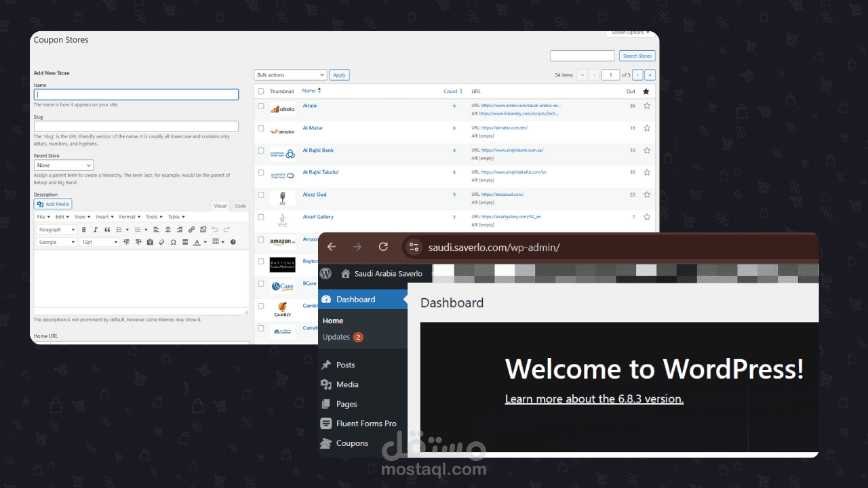Toggle italic formatting in description editor

click(x=96, y=230)
